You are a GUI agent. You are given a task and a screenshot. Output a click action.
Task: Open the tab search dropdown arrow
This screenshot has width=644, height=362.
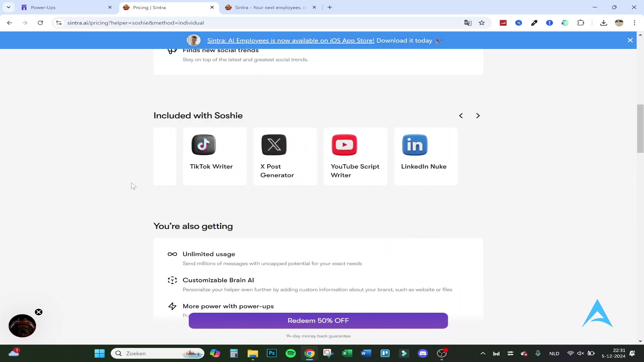(8, 7)
